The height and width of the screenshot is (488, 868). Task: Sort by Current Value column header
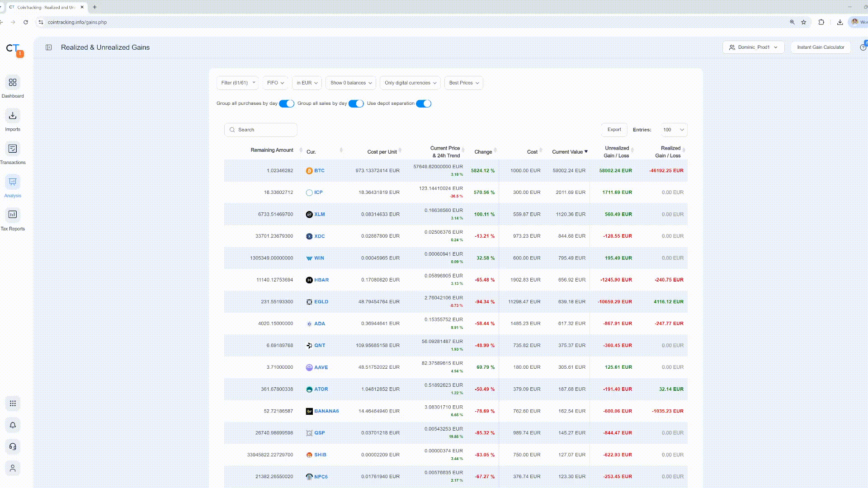point(570,152)
